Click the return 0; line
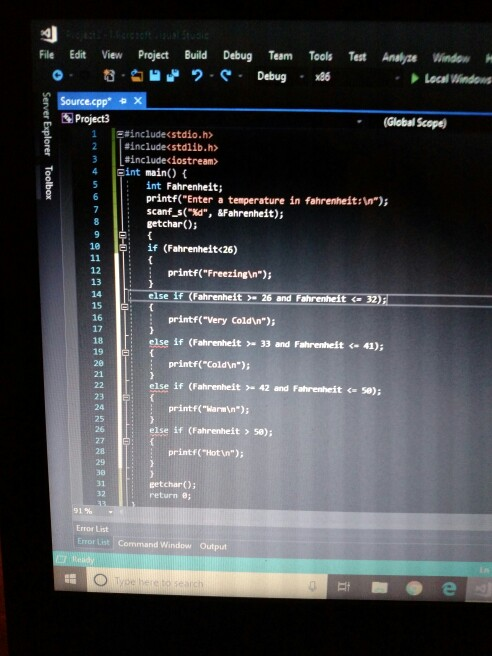The width and height of the screenshot is (492, 656). [x=170, y=495]
